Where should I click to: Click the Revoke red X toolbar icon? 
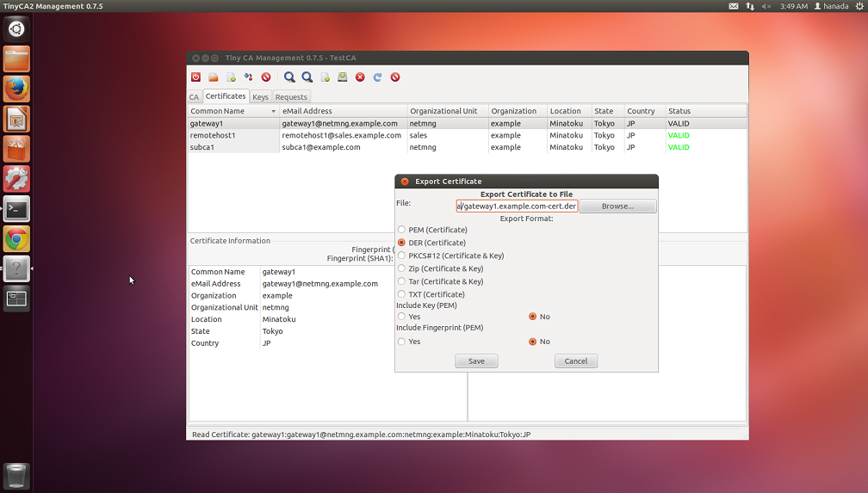tap(360, 77)
